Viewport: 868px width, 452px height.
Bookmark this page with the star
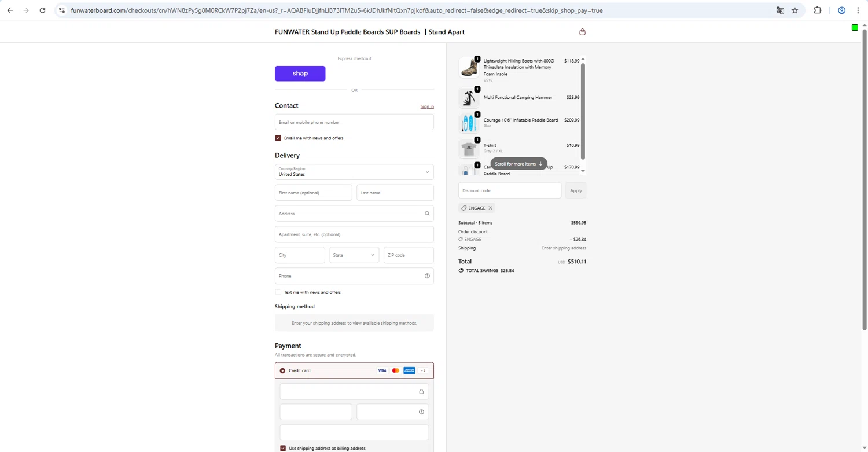[795, 10]
